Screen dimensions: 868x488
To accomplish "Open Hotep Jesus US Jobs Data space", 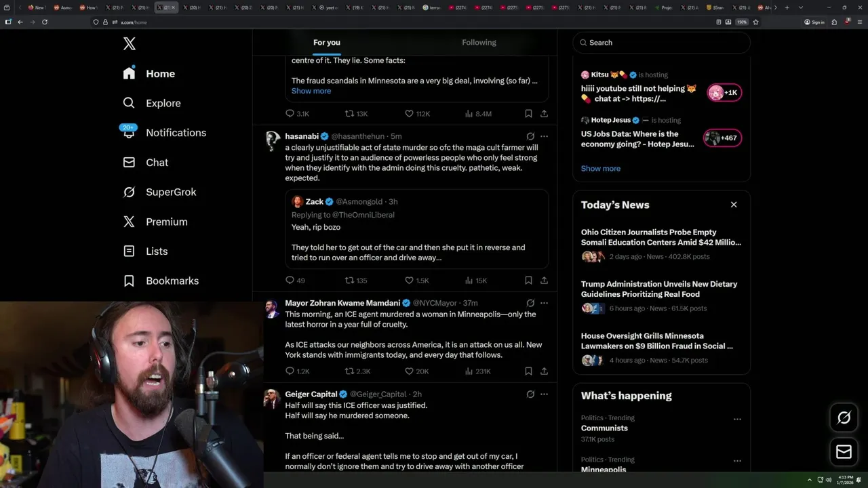I will click(x=661, y=133).
